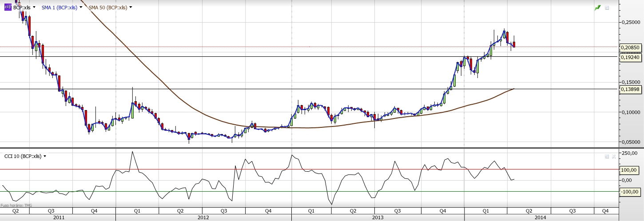Select the 2011 year on timeline
Viewport: 644px width, 221px height.
click(59, 218)
